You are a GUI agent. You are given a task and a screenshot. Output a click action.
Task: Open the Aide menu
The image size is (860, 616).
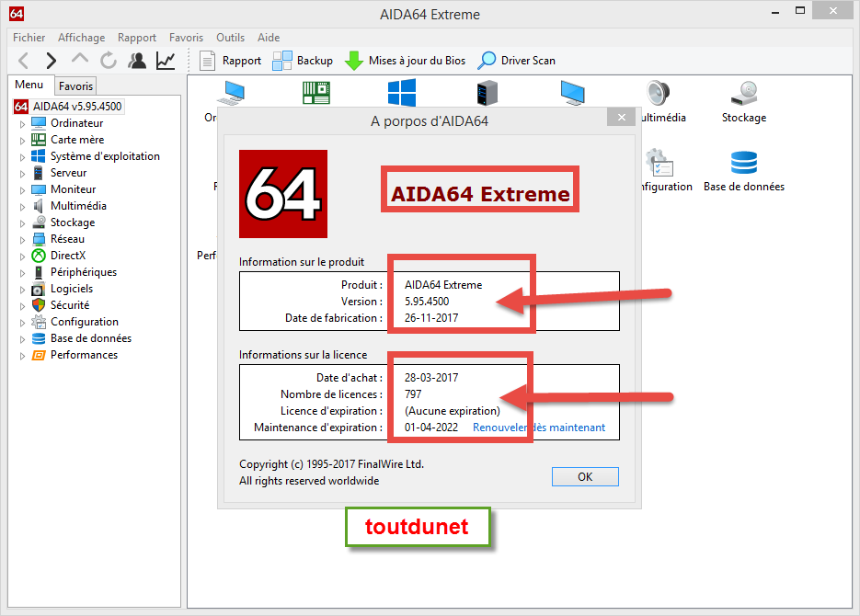[x=269, y=38]
